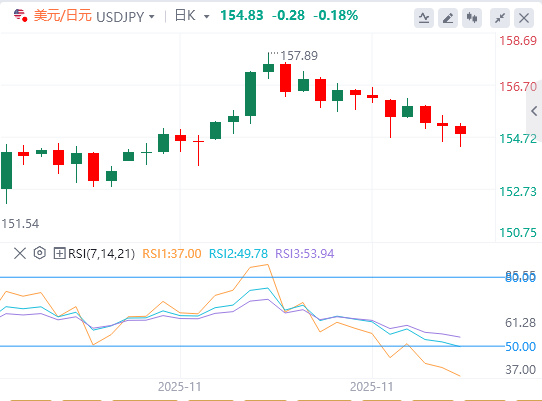Screen dimensions: 542x401
Task: Open the USDJPY symbol dropdown arrow
Action: (151, 17)
